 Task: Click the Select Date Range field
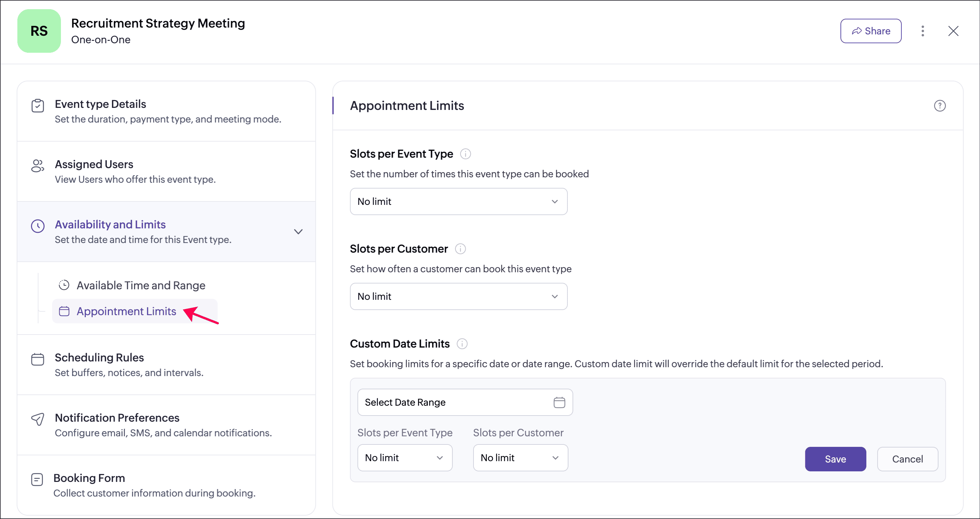453,402
